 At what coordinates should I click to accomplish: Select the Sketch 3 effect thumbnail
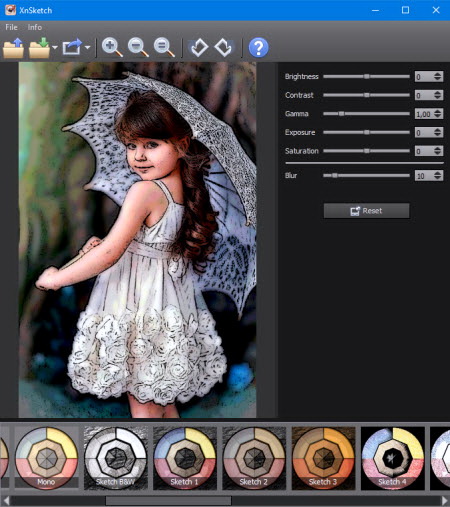323,458
